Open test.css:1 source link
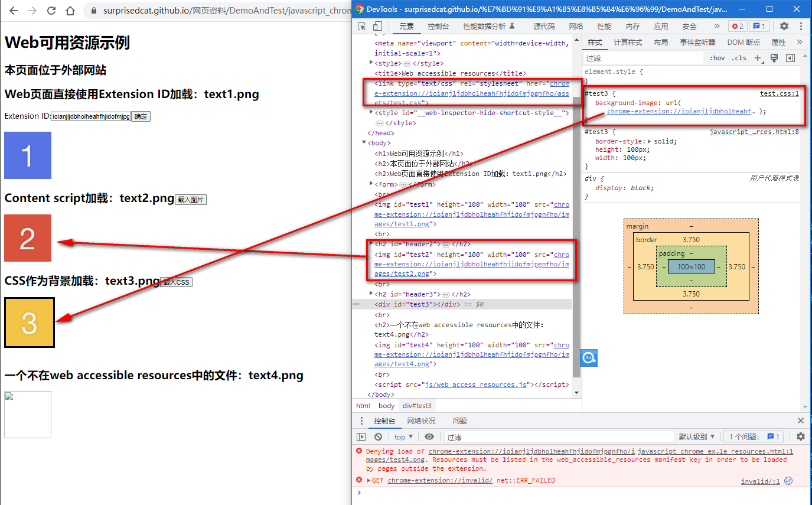Screen dimensions: 812x505 [x=780, y=93]
